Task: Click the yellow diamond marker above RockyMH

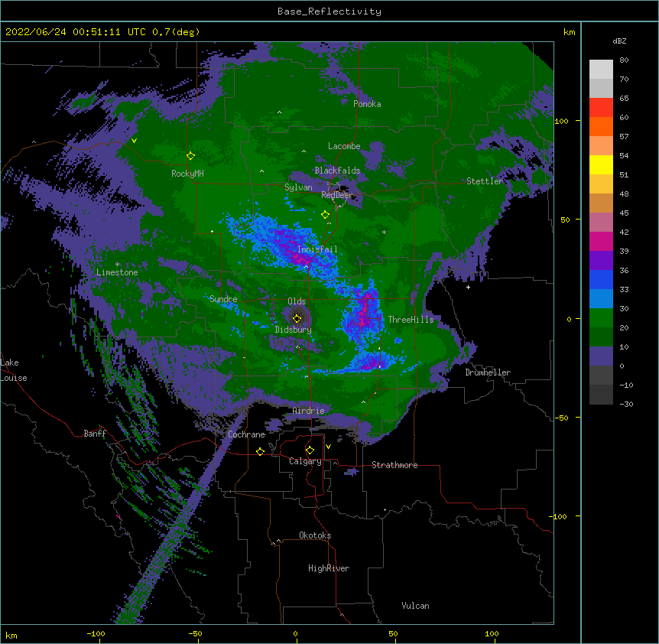Action: coord(190,156)
